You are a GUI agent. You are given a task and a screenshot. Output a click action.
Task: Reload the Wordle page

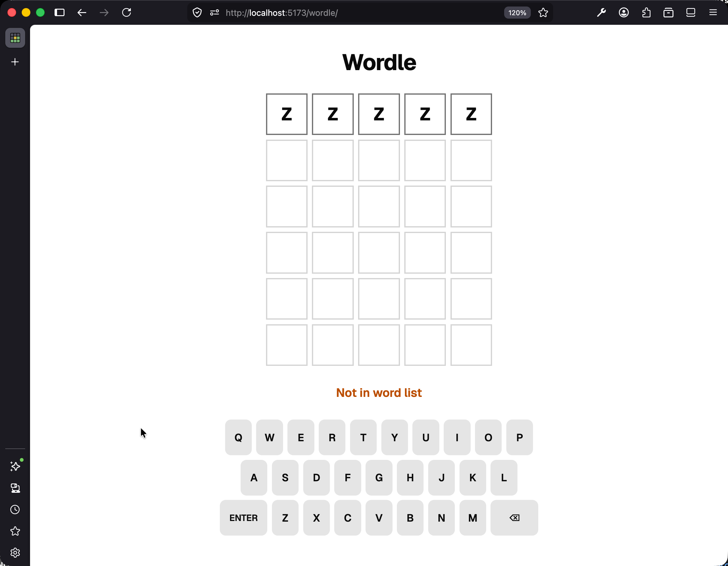[x=127, y=13]
